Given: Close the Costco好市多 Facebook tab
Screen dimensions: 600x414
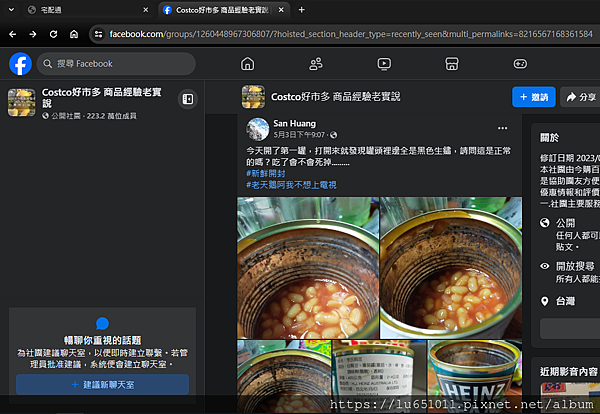Looking at the screenshot, I should [x=281, y=10].
